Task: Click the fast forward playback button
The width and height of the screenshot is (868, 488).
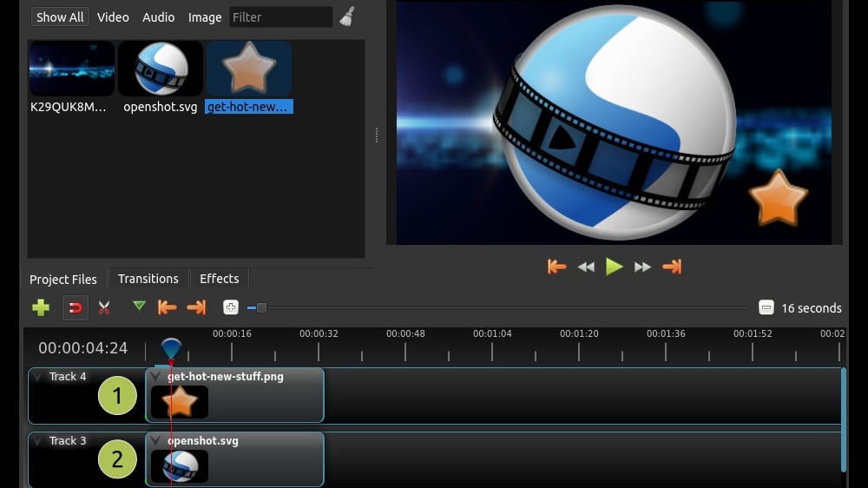Action: coord(642,267)
